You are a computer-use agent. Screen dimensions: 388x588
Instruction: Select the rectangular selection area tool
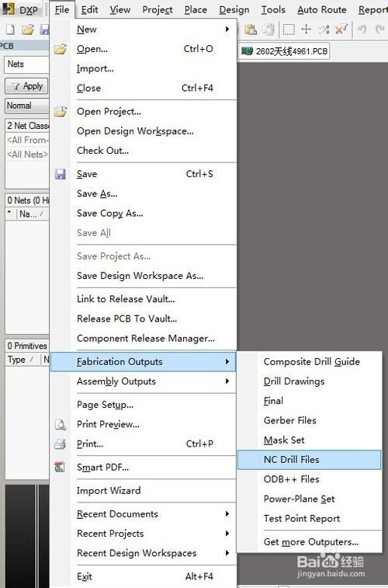[289, 30]
